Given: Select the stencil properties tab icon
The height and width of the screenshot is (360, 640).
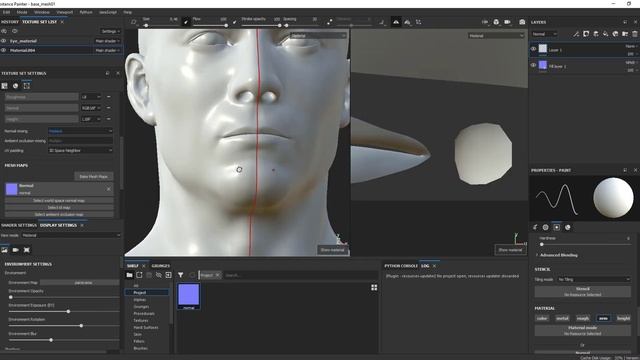Looking at the screenshot, I should (x=557, y=227).
